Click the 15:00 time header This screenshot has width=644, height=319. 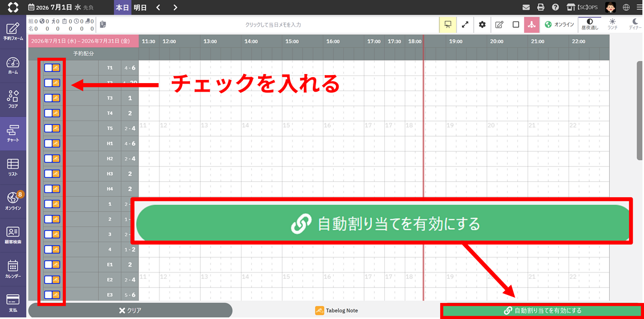pyautogui.click(x=292, y=41)
